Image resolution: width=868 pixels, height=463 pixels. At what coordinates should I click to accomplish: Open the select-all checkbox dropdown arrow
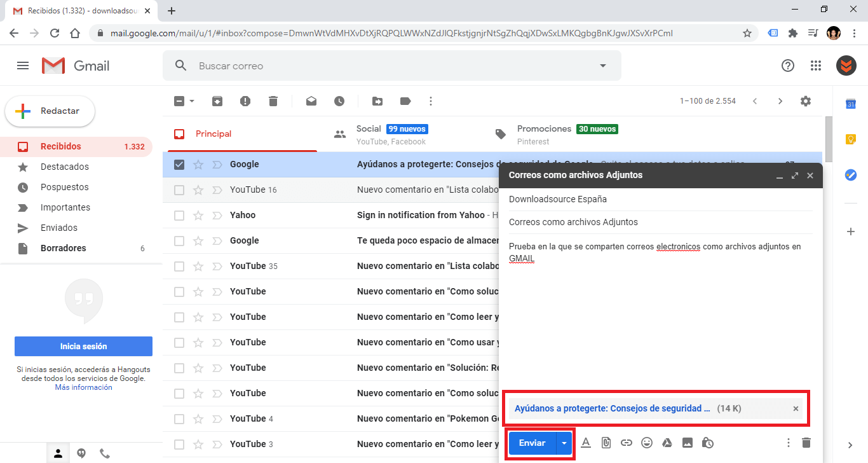tap(192, 101)
